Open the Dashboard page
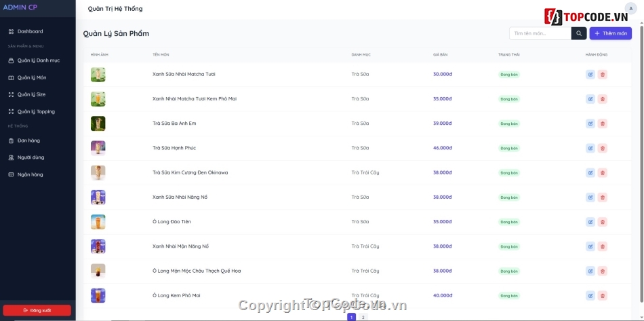The height and width of the screenshot is (321, 644). tap(30, 31)
